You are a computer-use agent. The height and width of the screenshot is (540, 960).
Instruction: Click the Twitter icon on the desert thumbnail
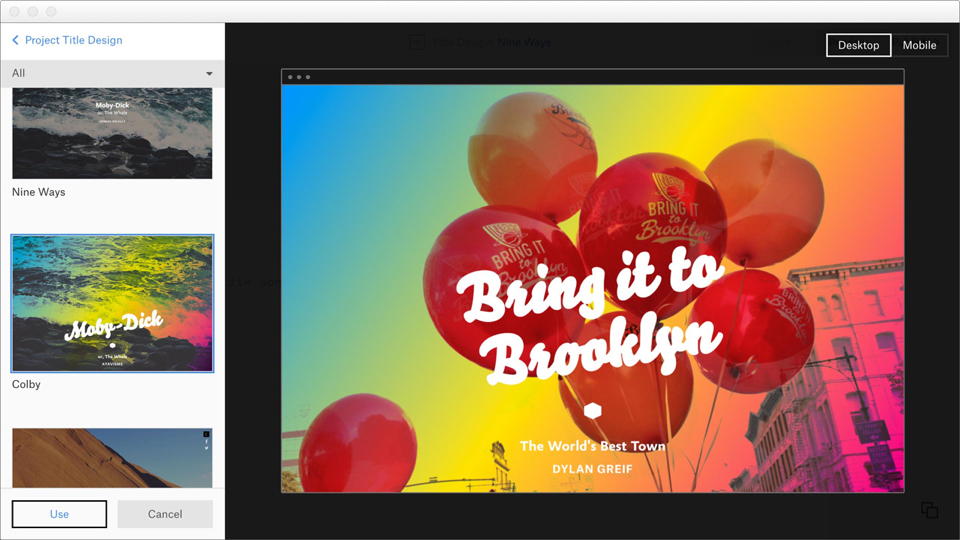pyautogui.click(x=207, y=448)
